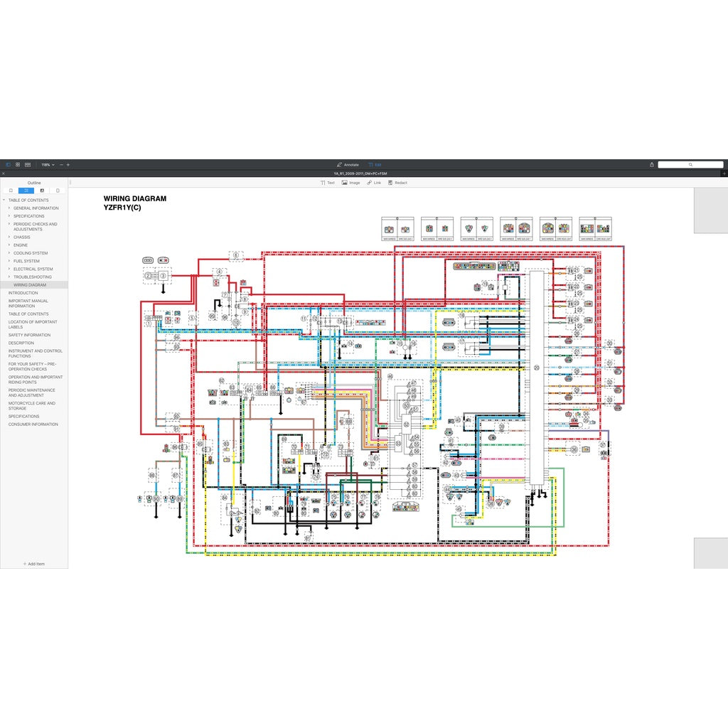Viewport: 728px width, 728px height.
Task: Expand the ENGINE outline section
Action: tap(9, 245)
